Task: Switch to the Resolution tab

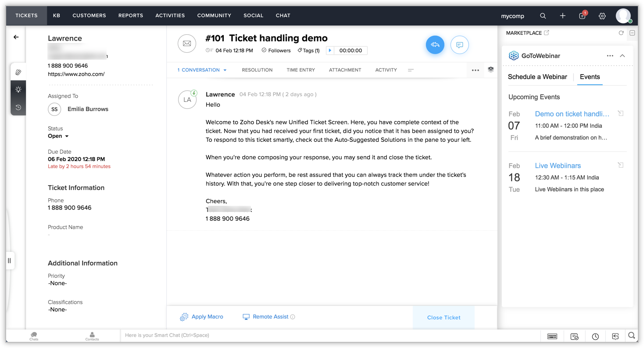Action: point(257,70)
